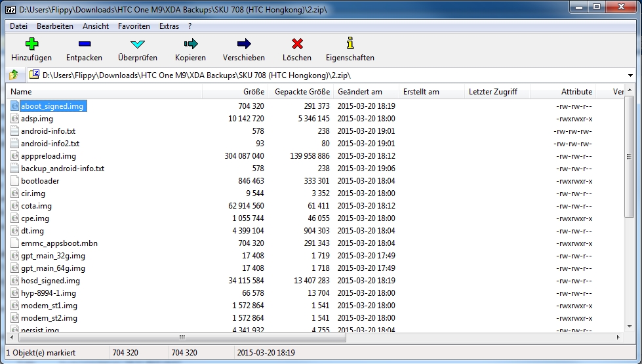Screen dimensions: 642x364
Task: Select the bootloader file entry
Action: [40, 181]
